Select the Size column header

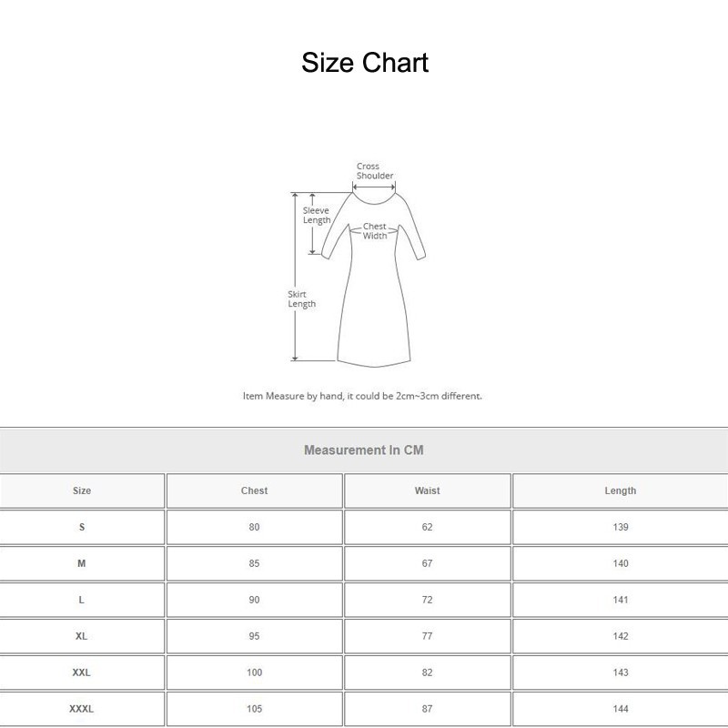pyautogui.click(x=82, y=490)
